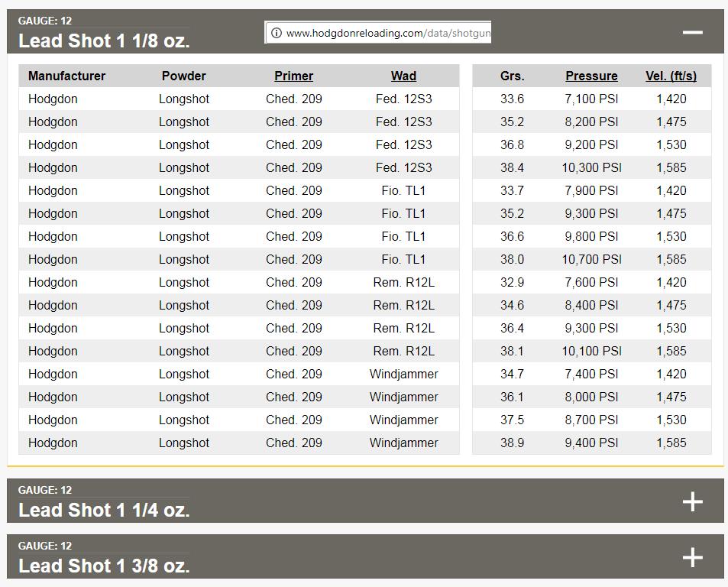Collapse the Lead Shot 1 1/8 oz. section
728x587 pixels.
(x=692, y=32)
